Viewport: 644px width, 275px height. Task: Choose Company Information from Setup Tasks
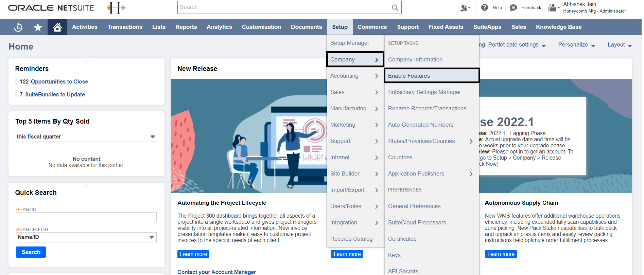tap(415, 59)
